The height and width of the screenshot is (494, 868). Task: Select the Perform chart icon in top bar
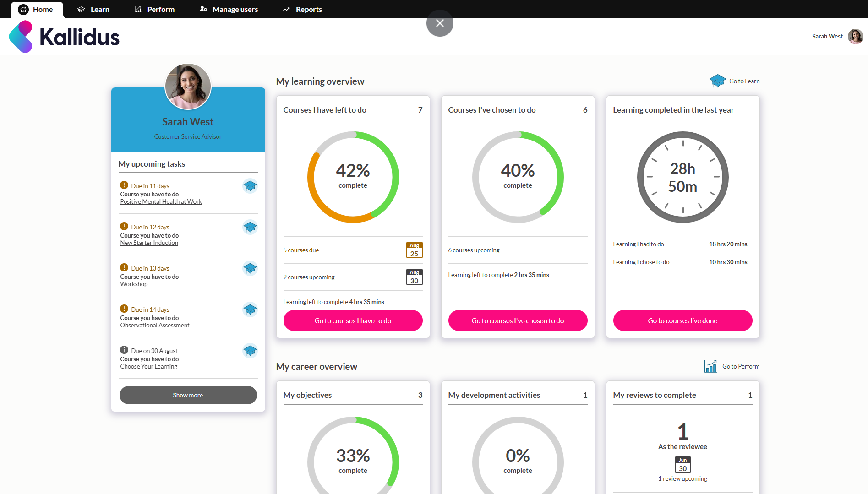[x=137, y=9]
